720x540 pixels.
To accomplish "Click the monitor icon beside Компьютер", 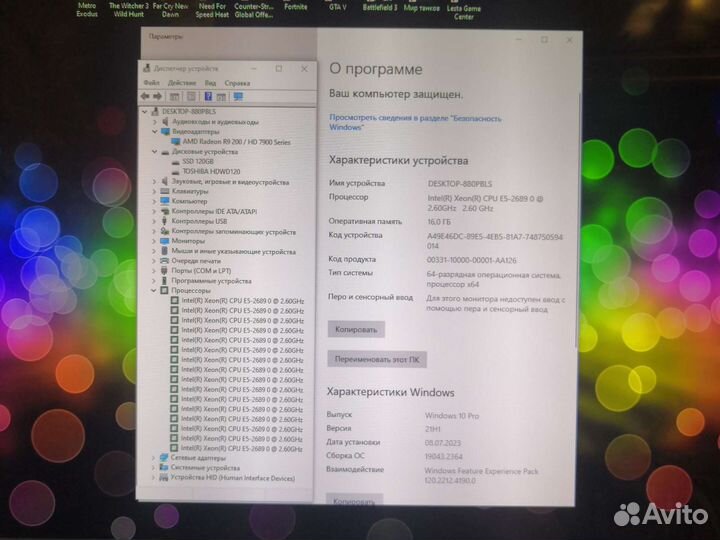I will [x=165, y=201].
